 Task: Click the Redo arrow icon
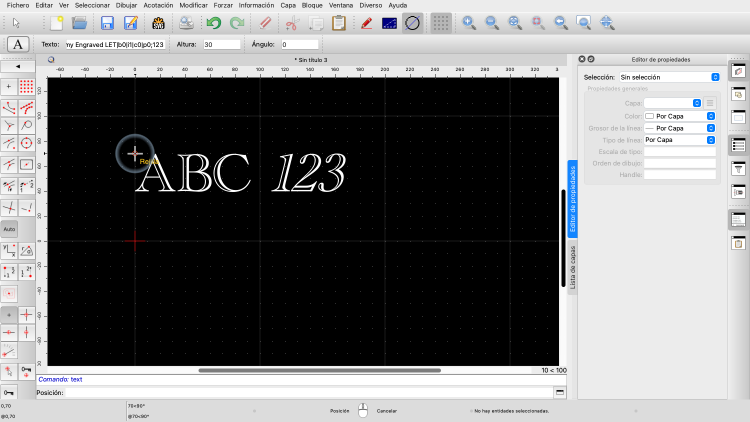tap(237, 22)
